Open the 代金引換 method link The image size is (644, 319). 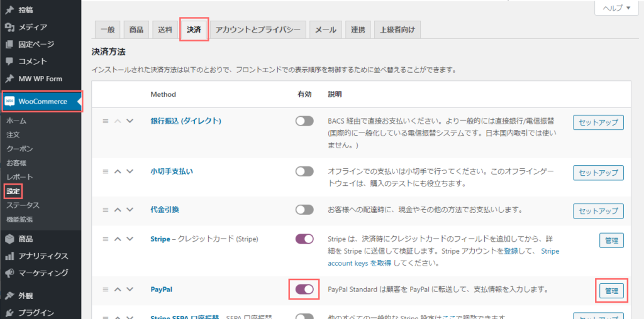coord(165,210)
